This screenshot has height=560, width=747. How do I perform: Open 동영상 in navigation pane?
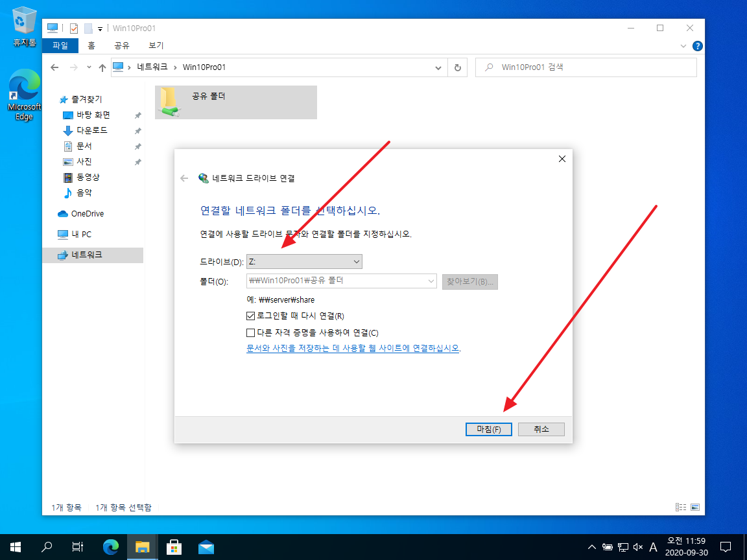(88, 177)
